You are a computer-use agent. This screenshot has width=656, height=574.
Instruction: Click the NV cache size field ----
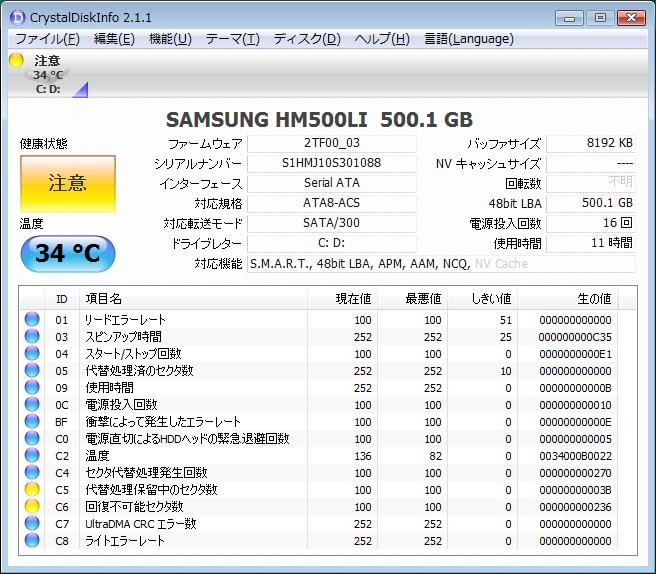[x=591, y=163]
